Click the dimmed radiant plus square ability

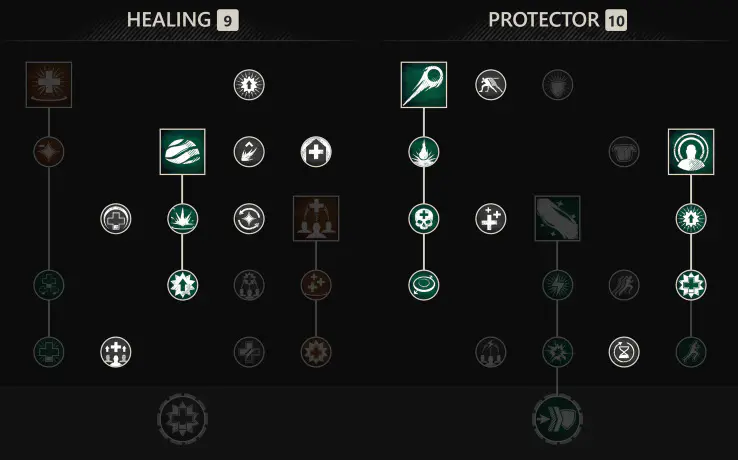49,85
